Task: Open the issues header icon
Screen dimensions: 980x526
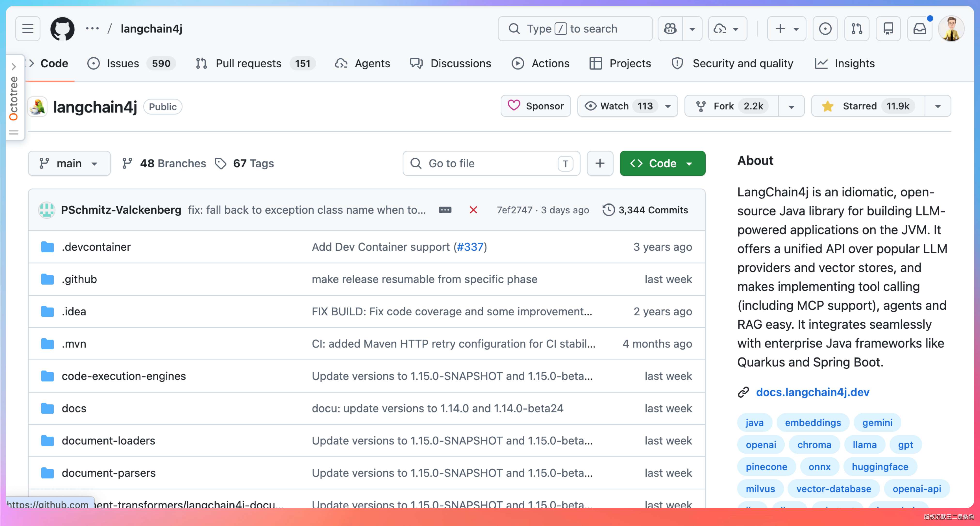Action: 825,29
